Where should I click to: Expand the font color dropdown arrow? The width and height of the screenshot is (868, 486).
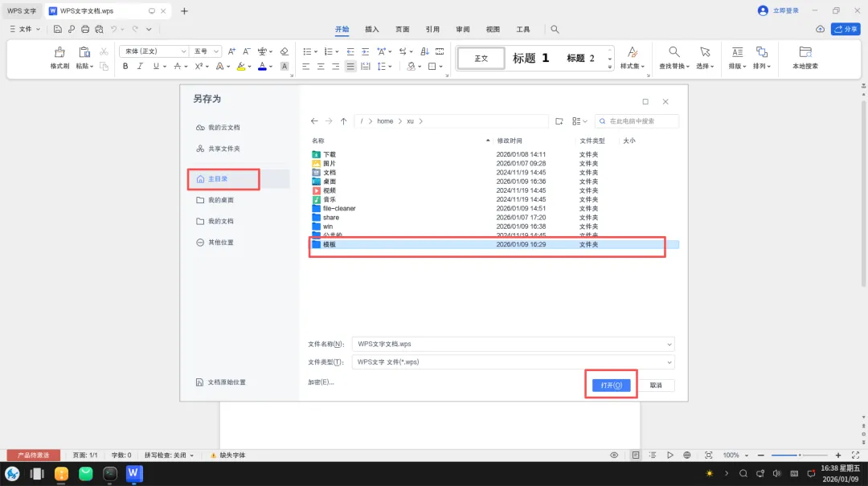click(272, 67)
